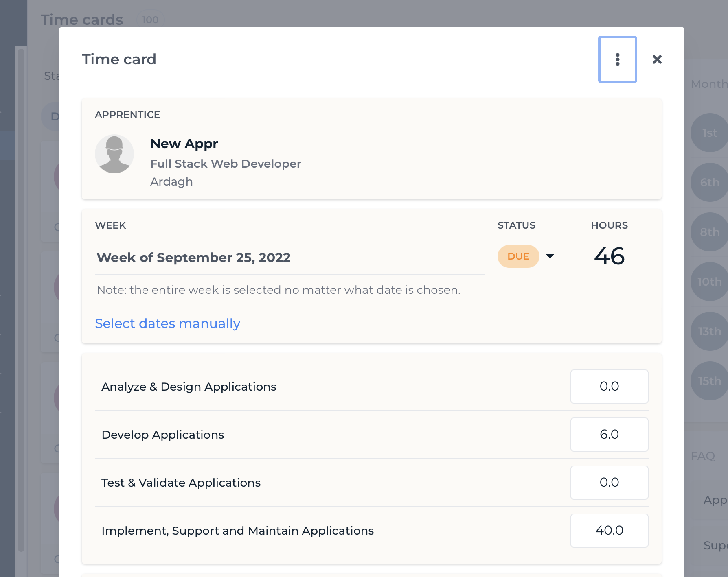Click the New Appr avatar image
728x577 pixels.
(x=114, y=154)
